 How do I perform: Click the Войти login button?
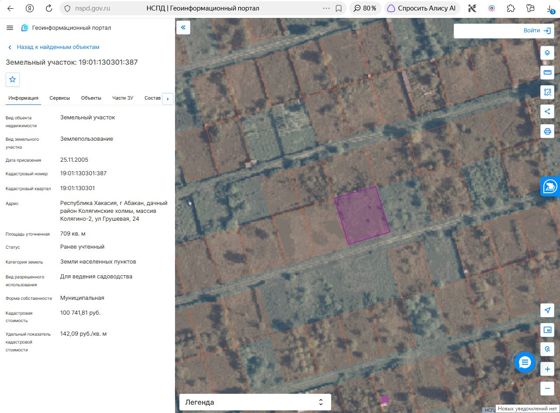pyautogui.click(x=537, y=31)
